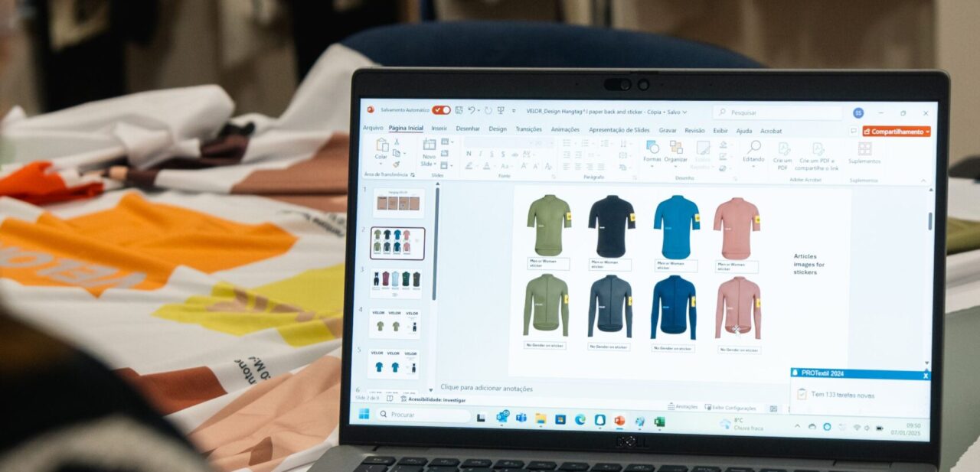Open the Windows Start menu
This screenshot has width=980, height=472.
click(x=364, y=415)
